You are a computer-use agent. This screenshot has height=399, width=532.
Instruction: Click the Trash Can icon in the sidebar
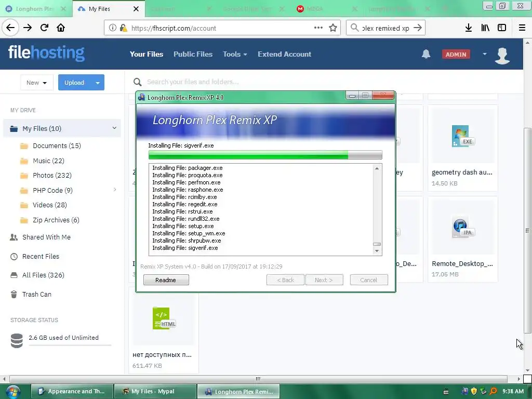[x=14, y=294]
